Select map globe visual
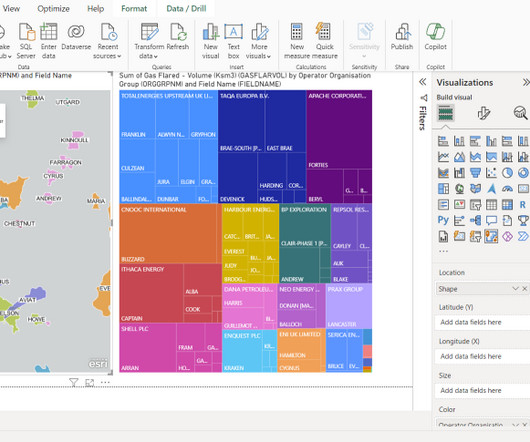 (x=459, y=189)
